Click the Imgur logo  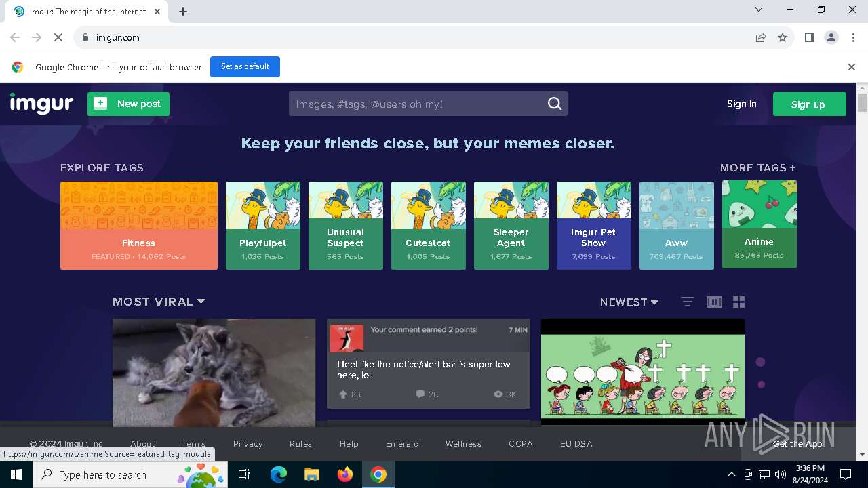(x=41, y=104)
